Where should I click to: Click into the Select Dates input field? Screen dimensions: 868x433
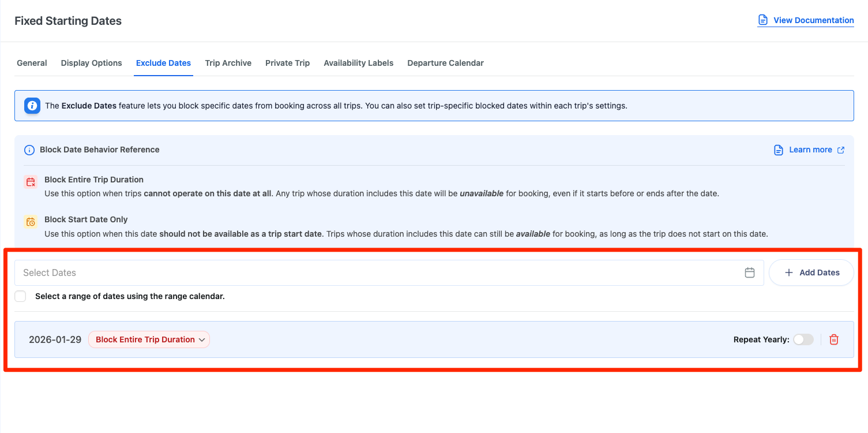(x=375, y=273)
